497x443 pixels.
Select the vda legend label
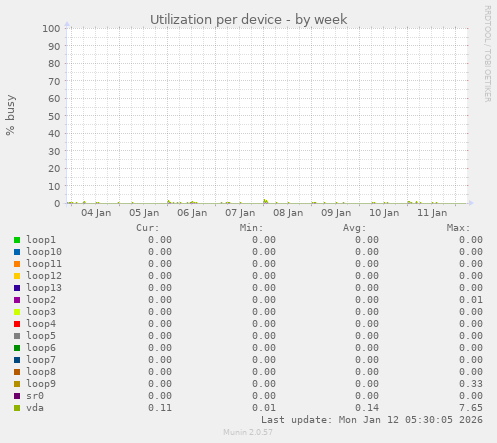click(35, 408)
